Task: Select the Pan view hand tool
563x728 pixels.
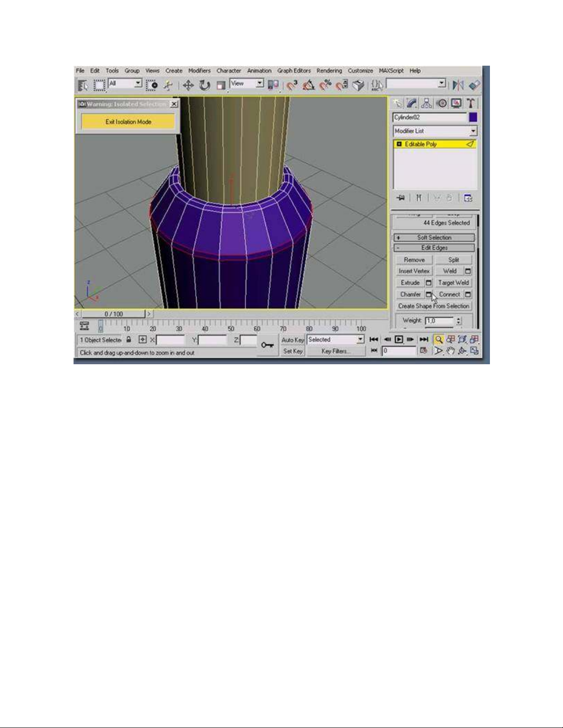Action: pos(450,351)
